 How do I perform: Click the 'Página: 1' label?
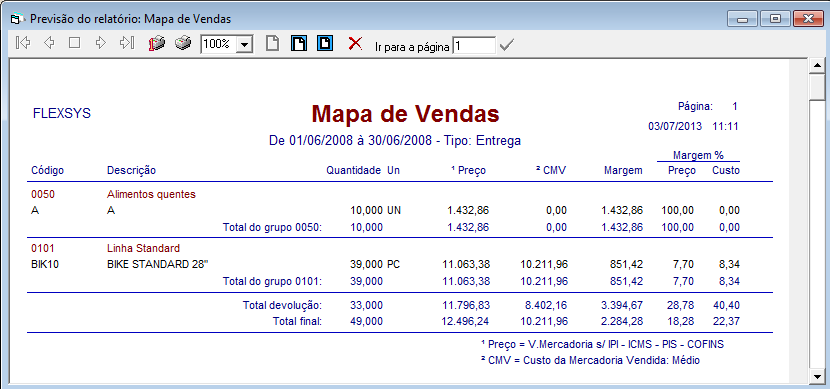708,106
